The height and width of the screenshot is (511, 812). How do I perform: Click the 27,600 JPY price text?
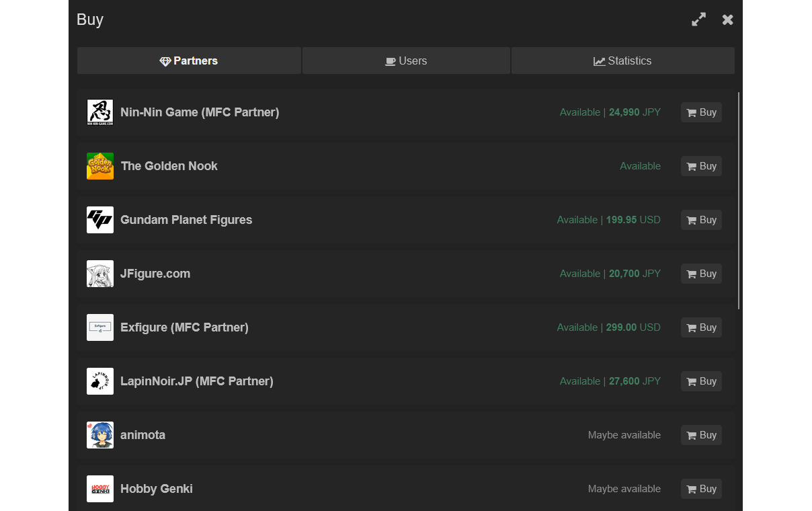[635, 381]
